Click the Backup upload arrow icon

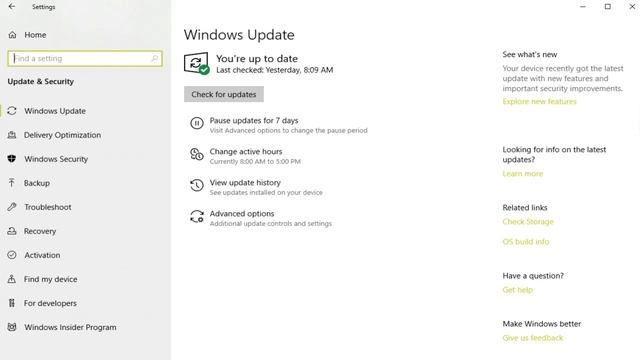click(12, 183)
